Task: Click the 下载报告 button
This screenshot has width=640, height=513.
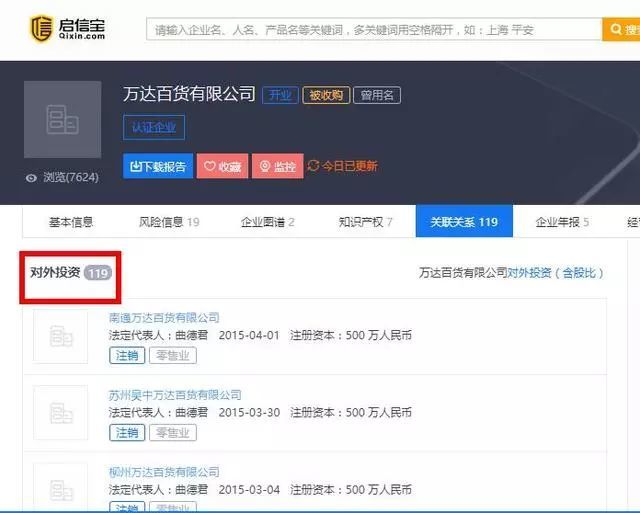Action: (158, 166)
